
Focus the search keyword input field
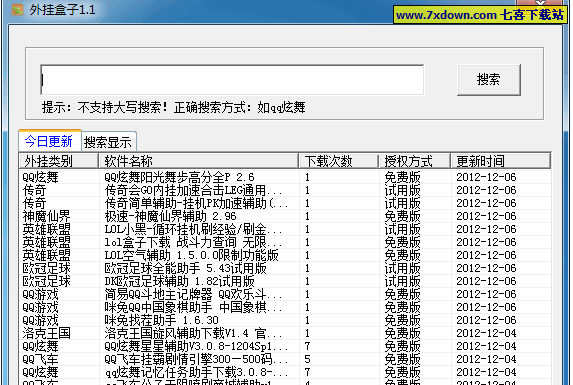click(x=232, y=80)
